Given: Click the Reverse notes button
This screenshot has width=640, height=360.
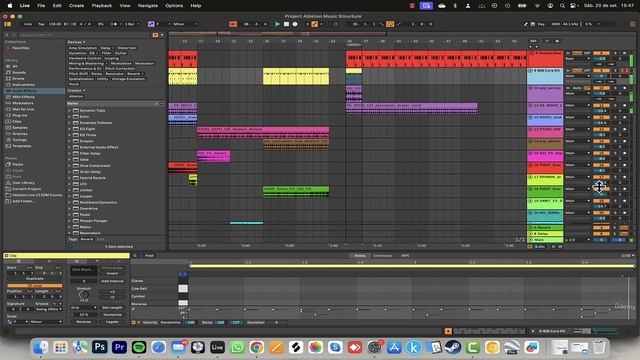Looking at the screenshot, I should (84, 321).
